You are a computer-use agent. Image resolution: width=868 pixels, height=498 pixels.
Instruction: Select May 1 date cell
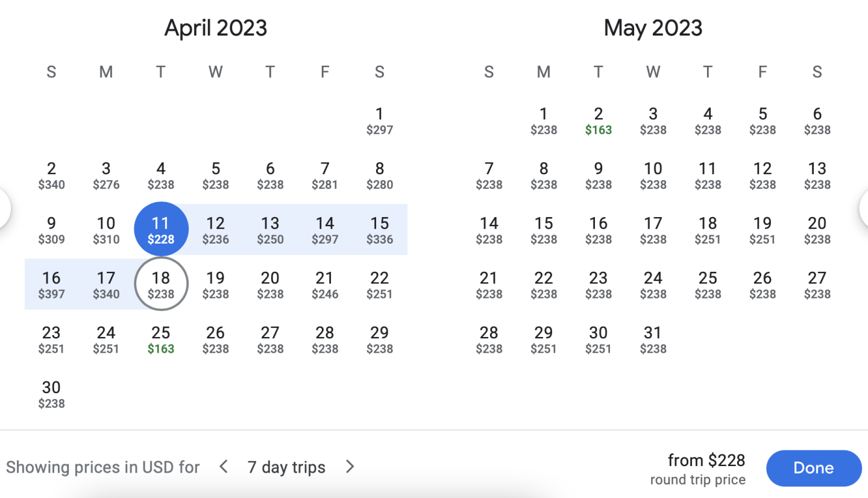(544, 121)
